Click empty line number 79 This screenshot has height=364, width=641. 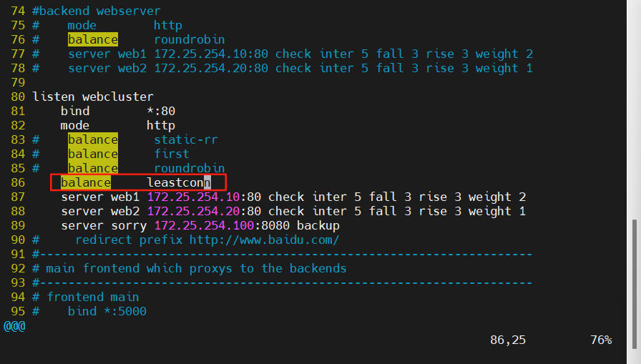(18, 82)
